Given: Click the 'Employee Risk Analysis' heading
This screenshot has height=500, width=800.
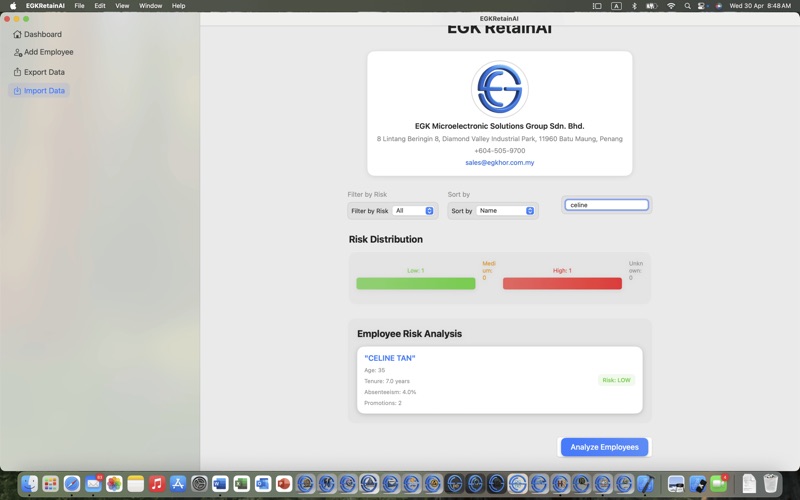Looking at the screenshot, I should point(409,334).
